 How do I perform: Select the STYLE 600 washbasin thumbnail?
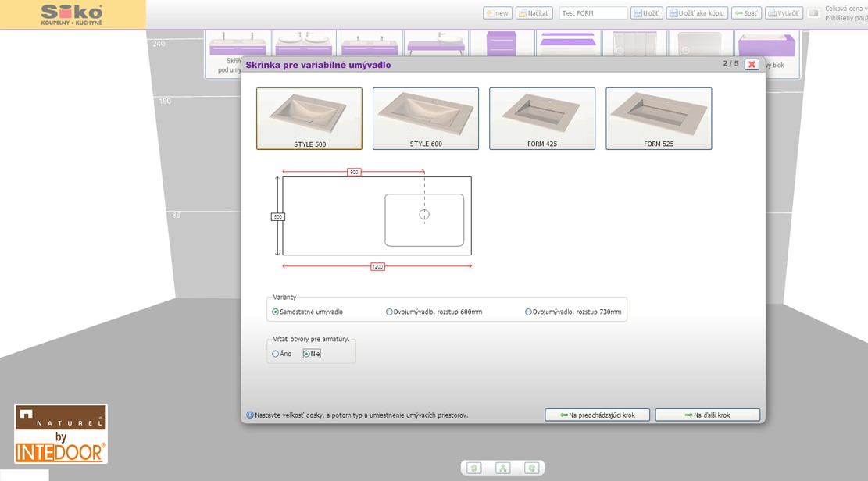426,119
